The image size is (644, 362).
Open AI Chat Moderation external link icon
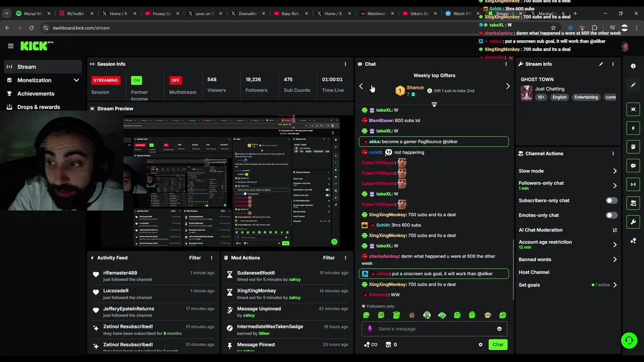pyautogui.click(x=615, y=230)
